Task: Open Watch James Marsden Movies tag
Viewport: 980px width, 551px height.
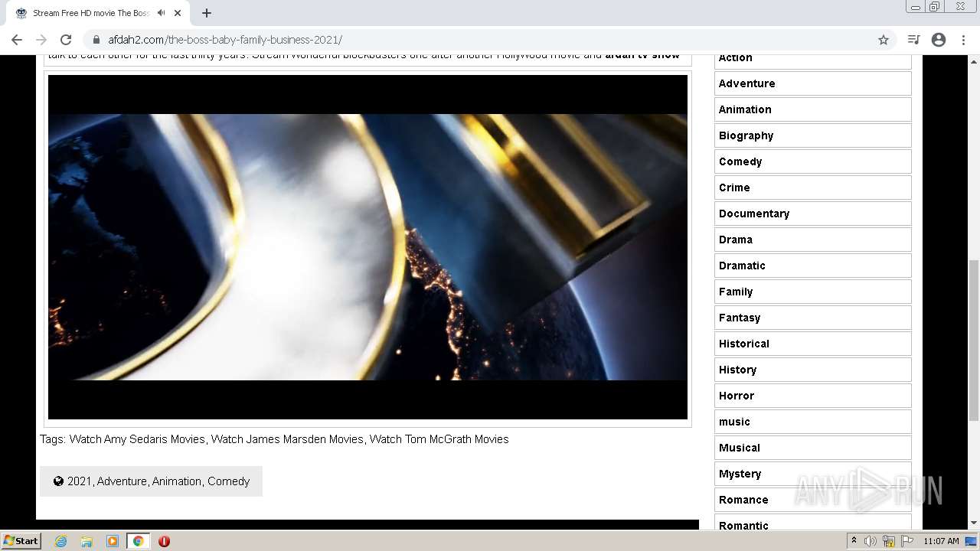Action: pos(287,439)
